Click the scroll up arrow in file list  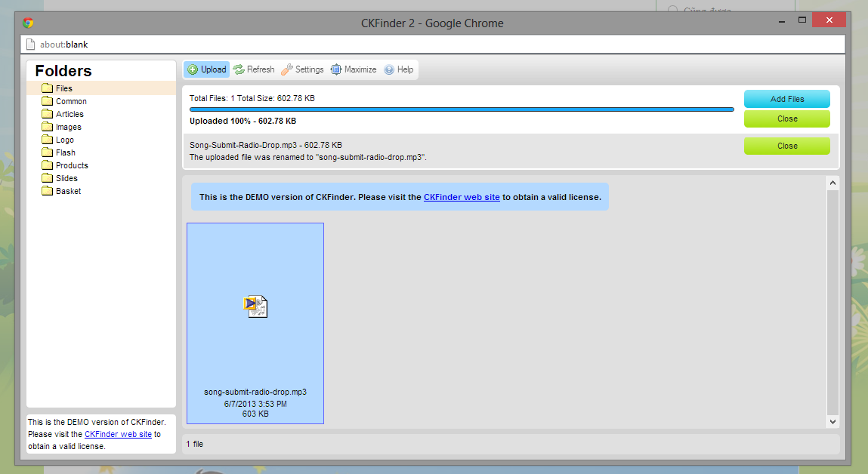832,183
